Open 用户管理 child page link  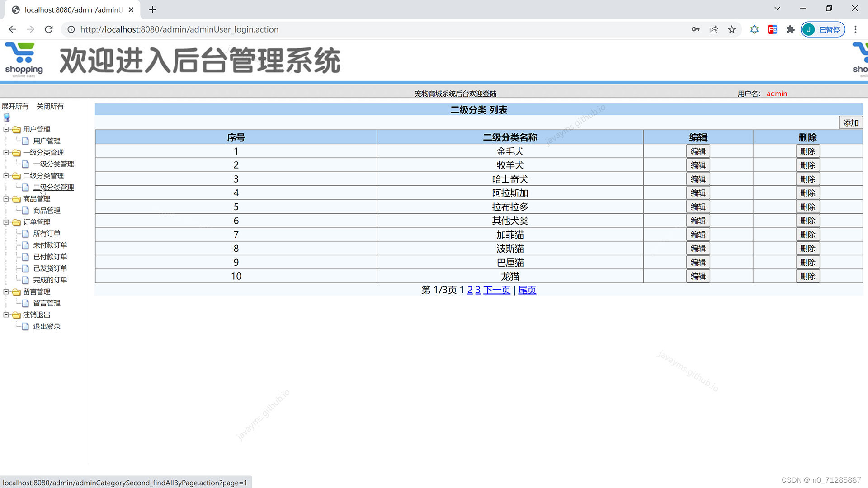(47, 141)
